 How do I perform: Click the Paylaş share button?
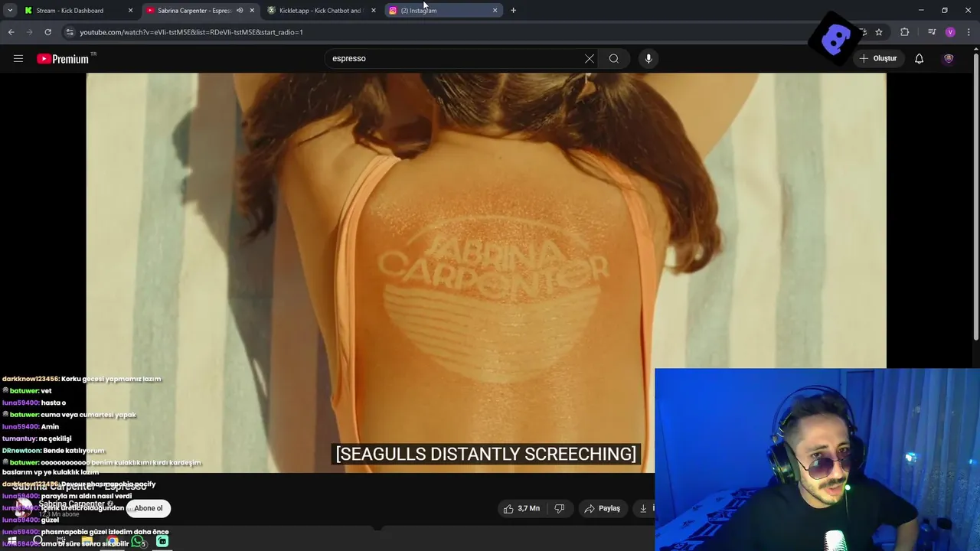tap(603, 508)
